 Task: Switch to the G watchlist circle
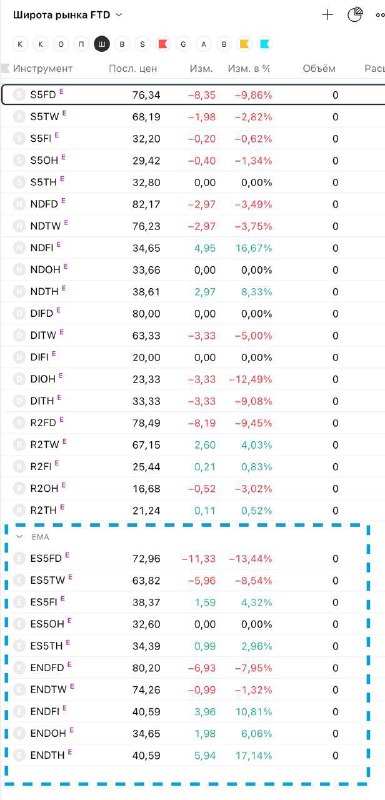pos(183,44)
